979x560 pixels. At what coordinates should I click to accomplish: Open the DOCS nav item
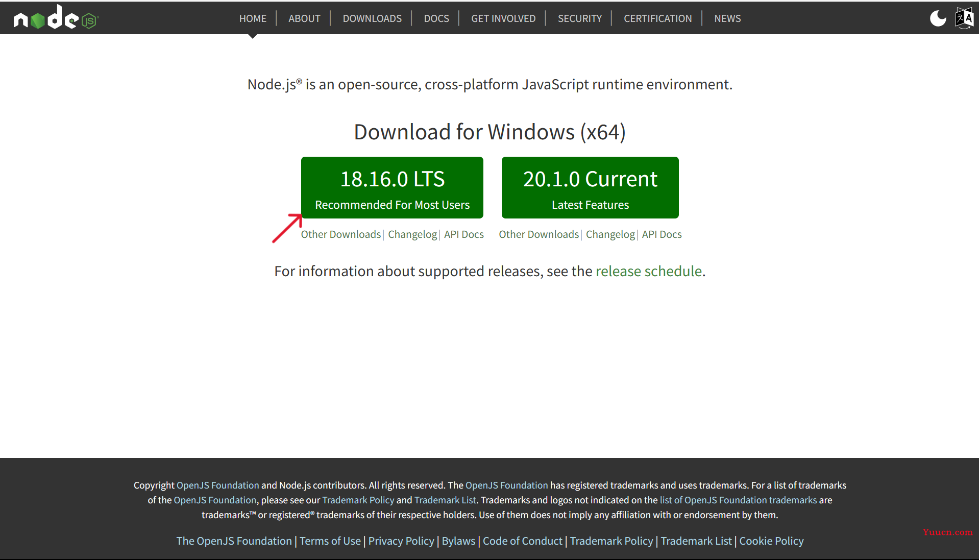coord(436,18)
